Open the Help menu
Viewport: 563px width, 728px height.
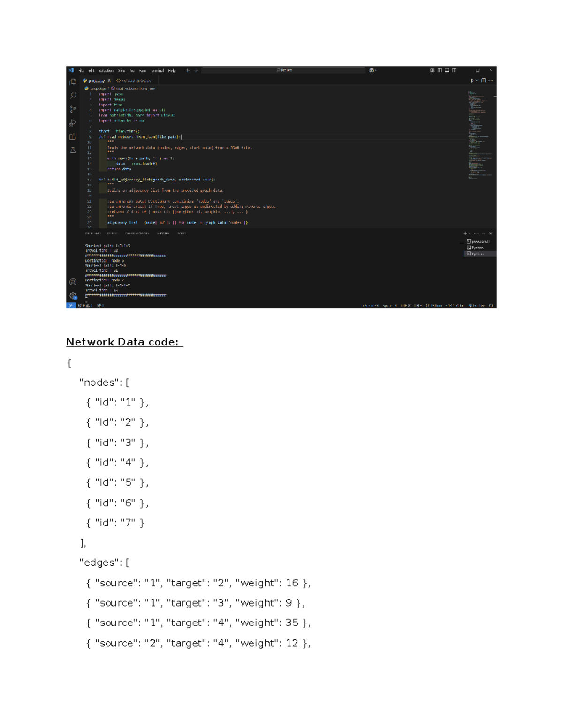tap(172, 70)
